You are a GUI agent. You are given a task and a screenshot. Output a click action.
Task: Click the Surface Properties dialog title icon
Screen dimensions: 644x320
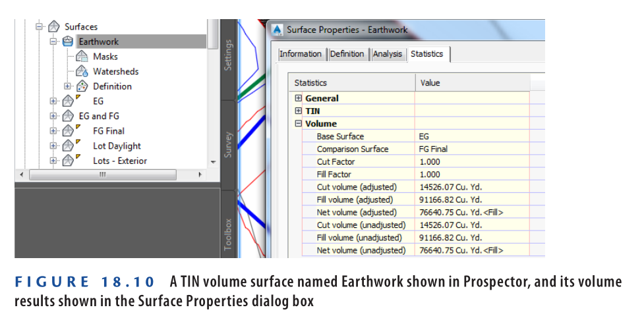(x=278, y=30)
